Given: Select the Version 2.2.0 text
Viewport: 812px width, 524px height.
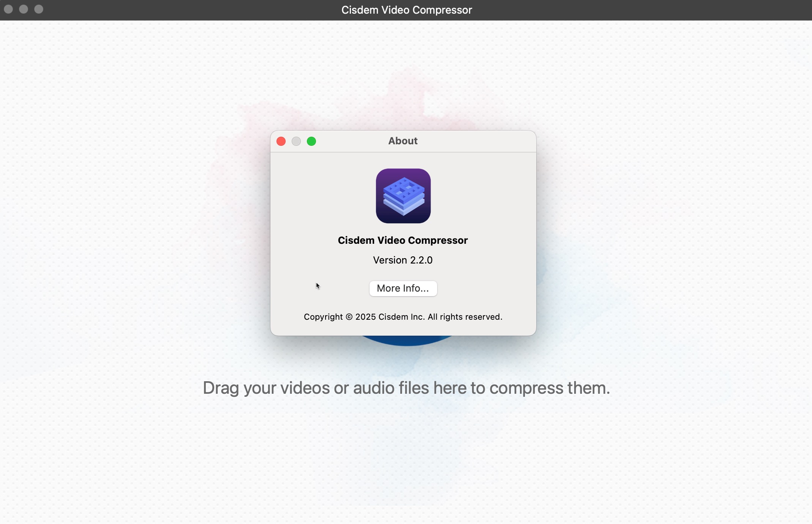Looking at the screenshot, I should [403, 260].
